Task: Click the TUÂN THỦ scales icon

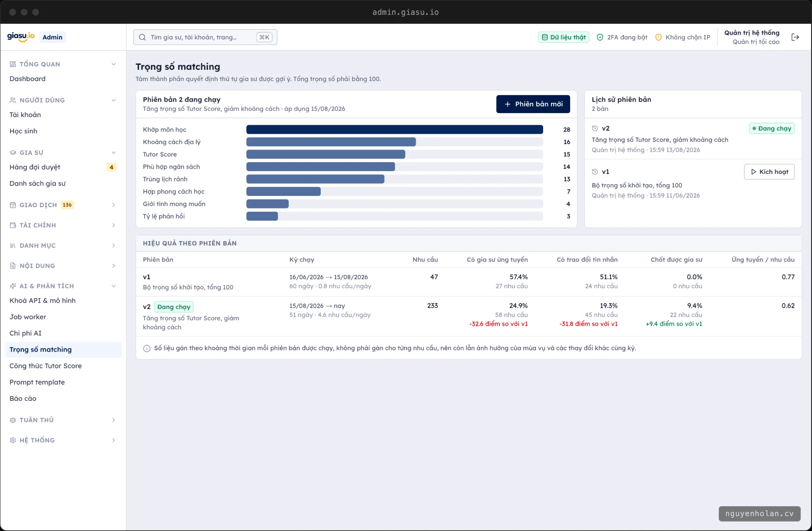Action: (x=13, y=420)
